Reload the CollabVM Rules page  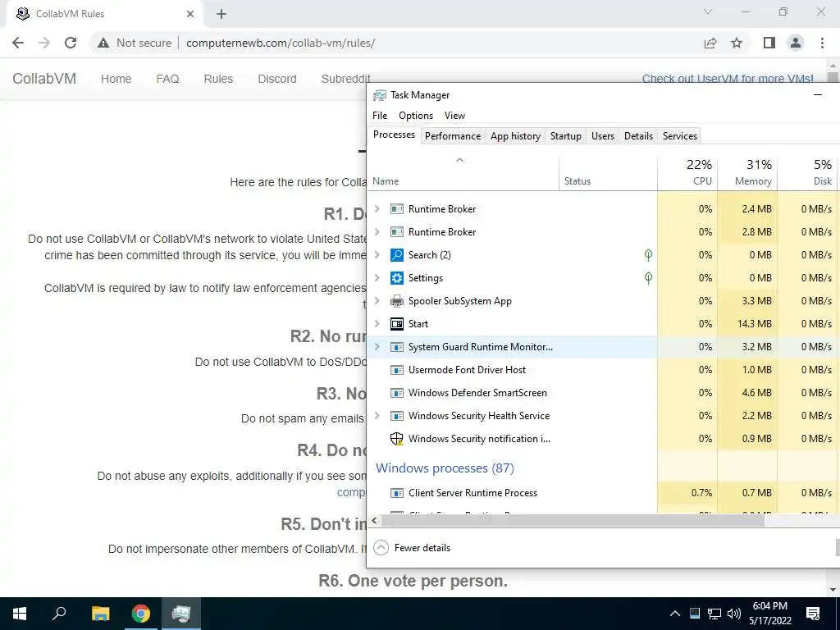coord(71,43)
